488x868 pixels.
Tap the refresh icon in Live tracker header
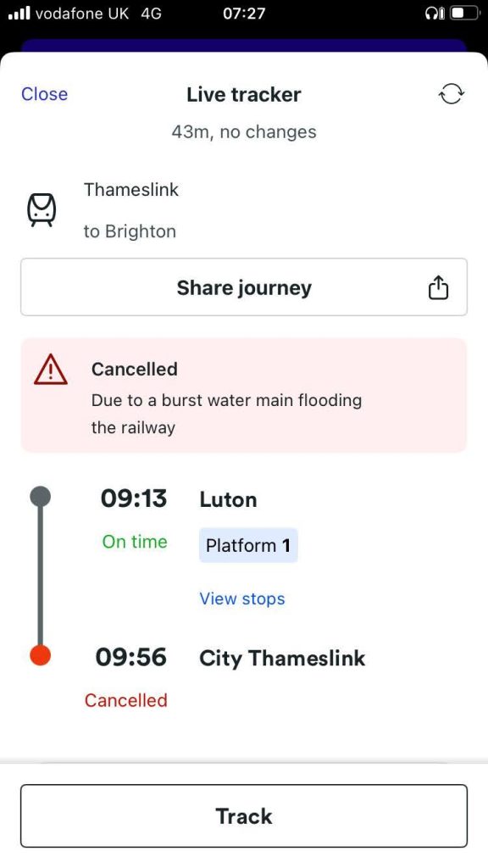tap(452, 94)
